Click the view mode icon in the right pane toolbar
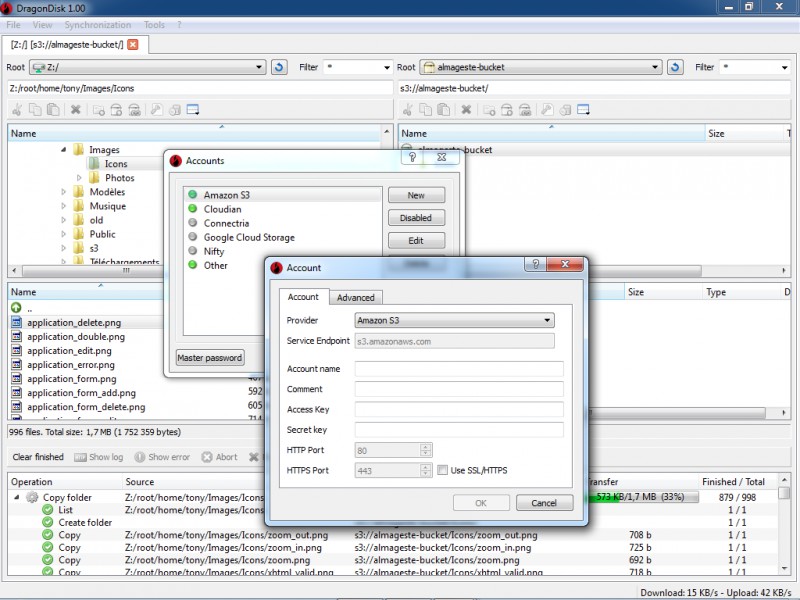Image resolution: width=800 pixels, height=600 pixels. click(583, 110)
